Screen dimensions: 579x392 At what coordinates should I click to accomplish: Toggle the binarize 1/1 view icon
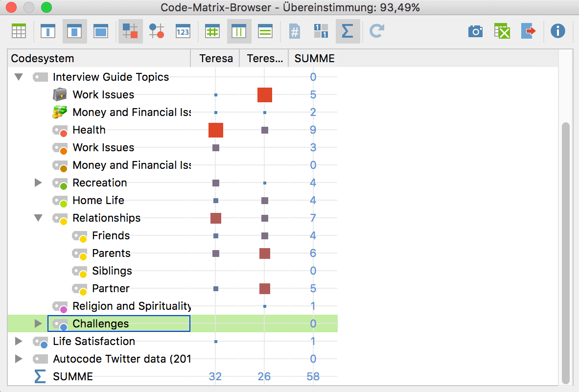(321, 31)
